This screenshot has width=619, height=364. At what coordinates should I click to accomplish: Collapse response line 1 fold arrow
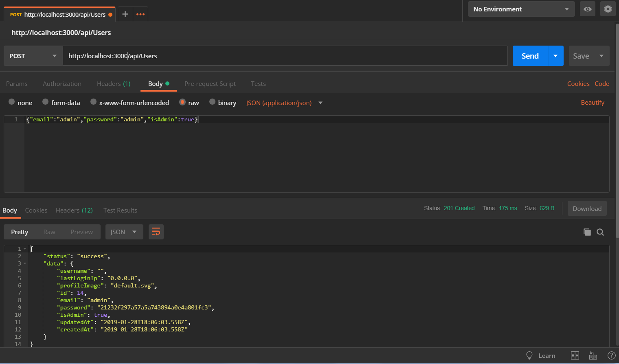25,249
